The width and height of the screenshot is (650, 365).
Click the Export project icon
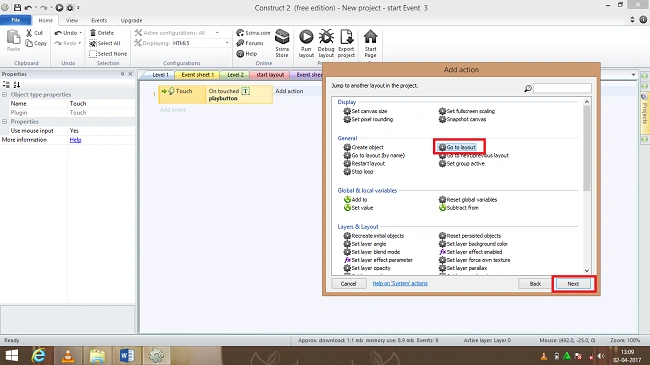tap(346, 37)
